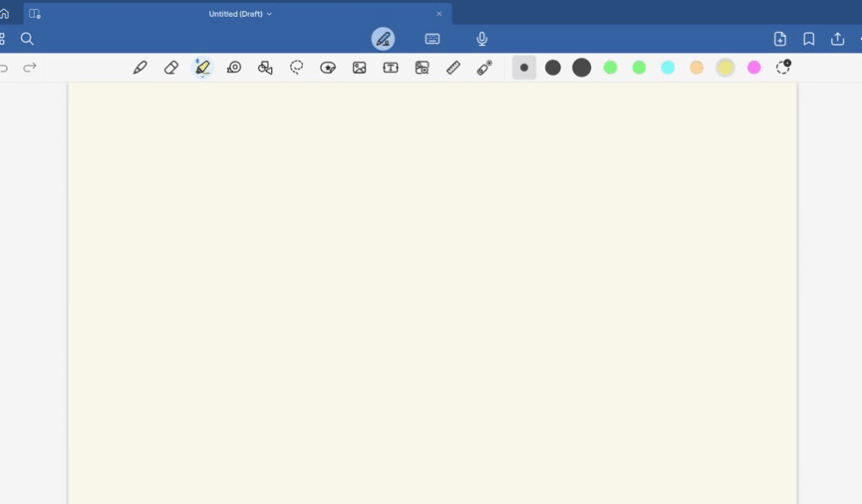
Task: Select the medium stroke size
Action: click(x=552, y=68)
